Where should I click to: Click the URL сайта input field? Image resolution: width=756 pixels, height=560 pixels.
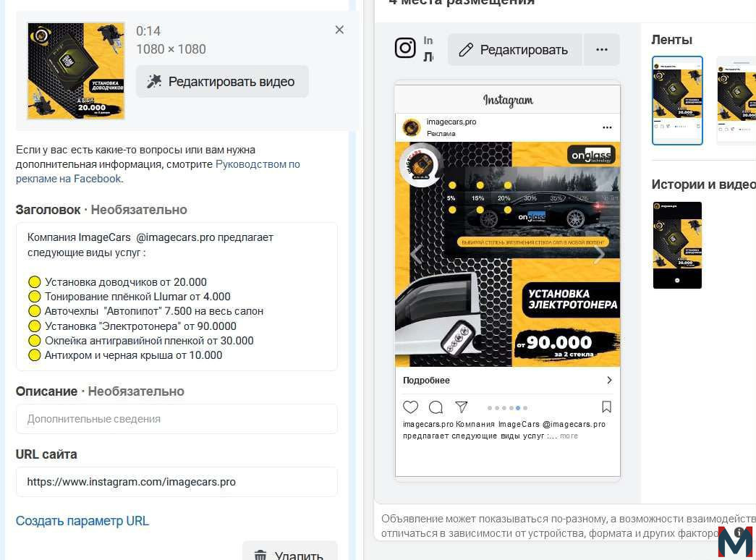pyautogui.click(x=177, y=482)
